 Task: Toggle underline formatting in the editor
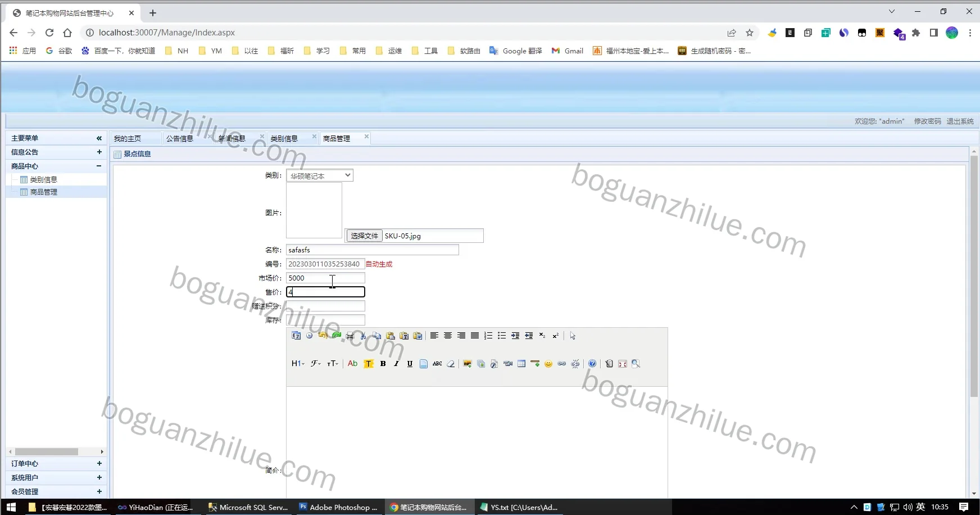click(x=410, y=364)
